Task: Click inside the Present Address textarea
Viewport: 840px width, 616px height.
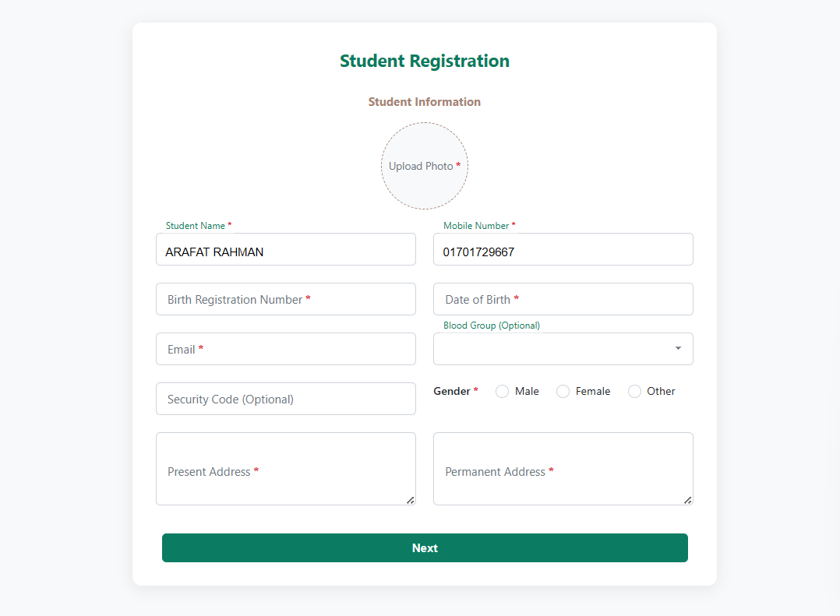Action: 285,469
